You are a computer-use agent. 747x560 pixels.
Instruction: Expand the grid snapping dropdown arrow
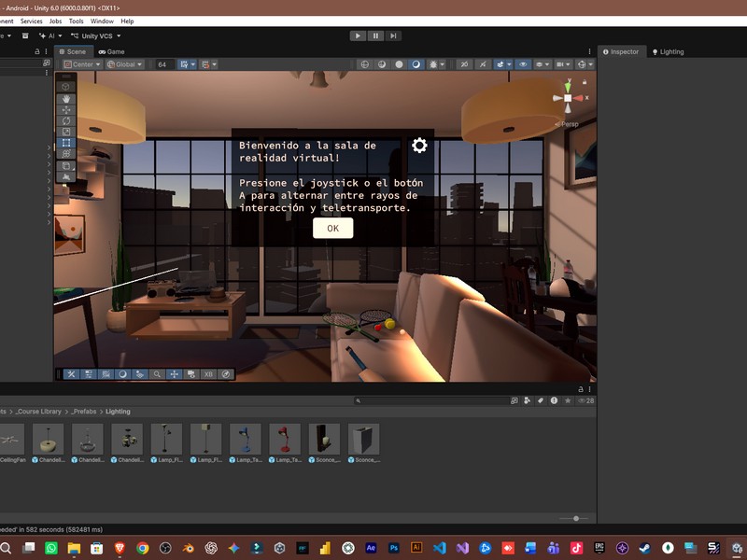tap(193, 64)
